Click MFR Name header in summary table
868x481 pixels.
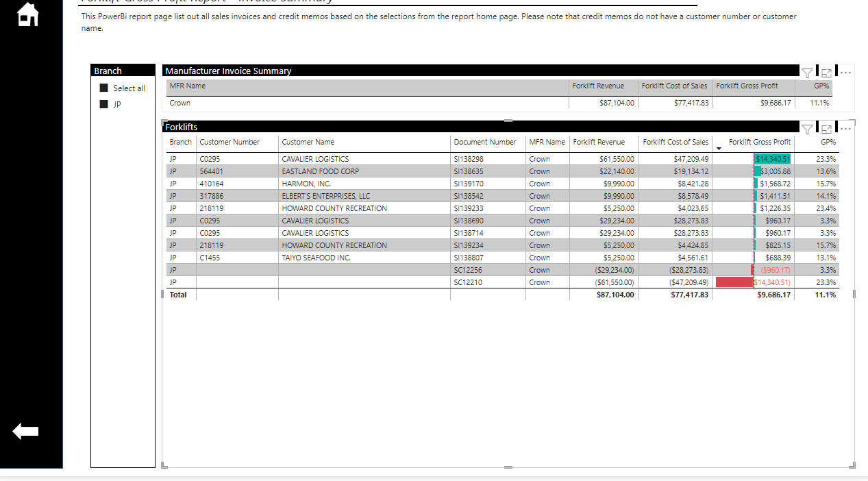click(187, 86)
